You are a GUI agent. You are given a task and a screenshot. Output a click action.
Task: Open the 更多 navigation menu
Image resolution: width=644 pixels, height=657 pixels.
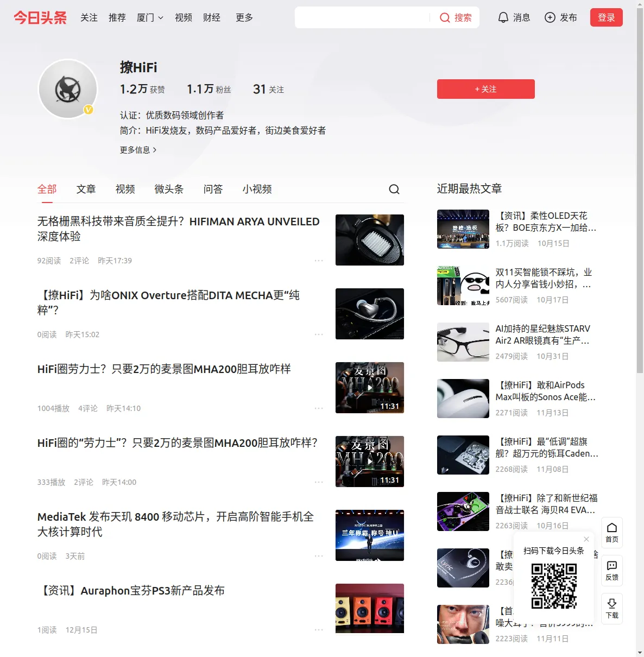244,17
